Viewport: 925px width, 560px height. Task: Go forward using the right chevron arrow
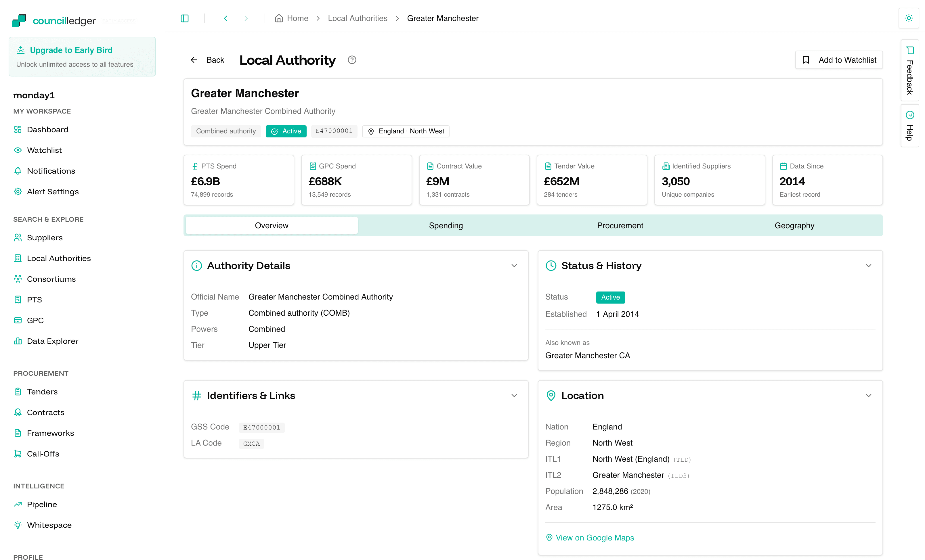[246, 18]
